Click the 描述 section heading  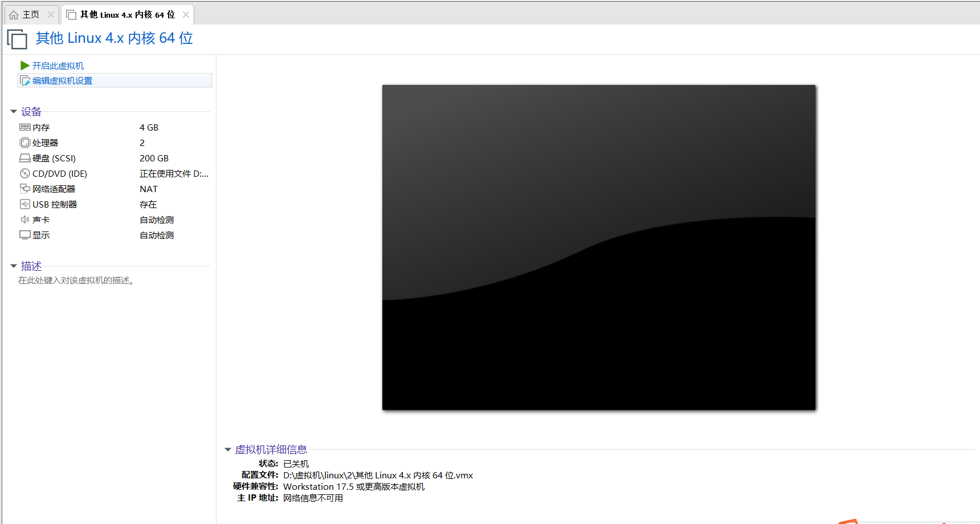(x=31, y=266)
